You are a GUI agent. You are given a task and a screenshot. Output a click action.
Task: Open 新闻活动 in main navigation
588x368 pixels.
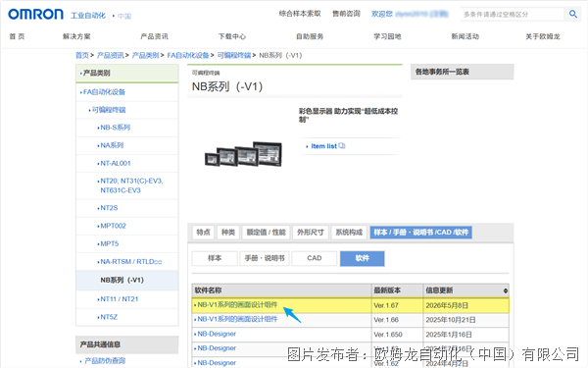click(x=465, y=36)
